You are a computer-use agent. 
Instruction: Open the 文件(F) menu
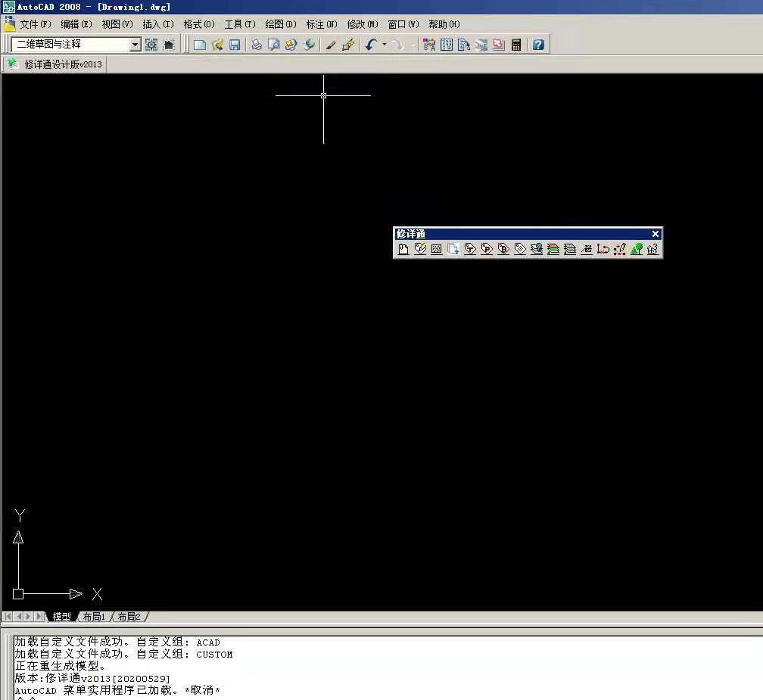point(35,24)
